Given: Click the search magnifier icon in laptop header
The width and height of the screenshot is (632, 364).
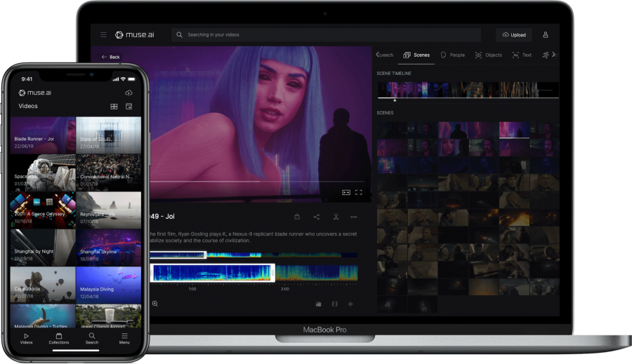Looking at the screenshot, I should point(179,35).
